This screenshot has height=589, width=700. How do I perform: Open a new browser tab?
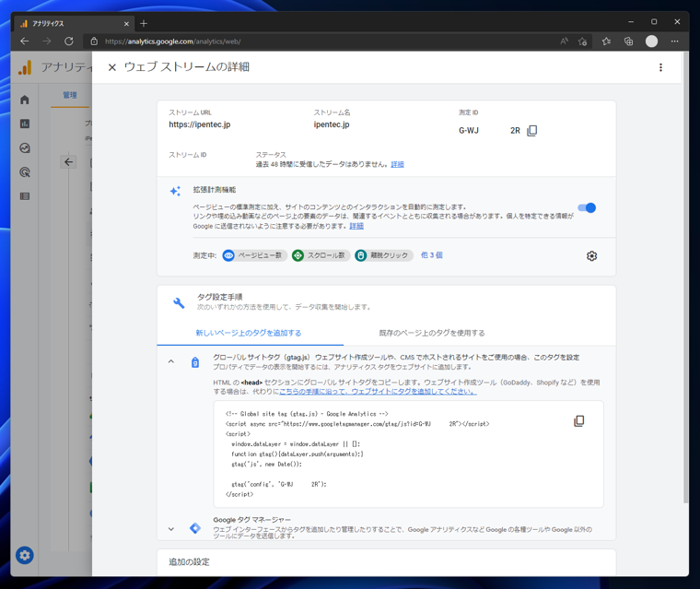[x=144, y=24]
